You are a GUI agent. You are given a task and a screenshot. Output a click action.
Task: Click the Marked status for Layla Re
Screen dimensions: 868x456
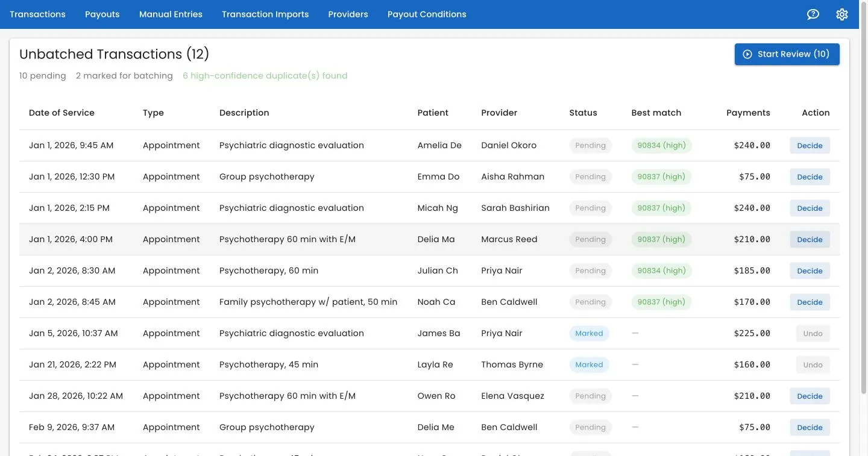[x=589, y=364]
